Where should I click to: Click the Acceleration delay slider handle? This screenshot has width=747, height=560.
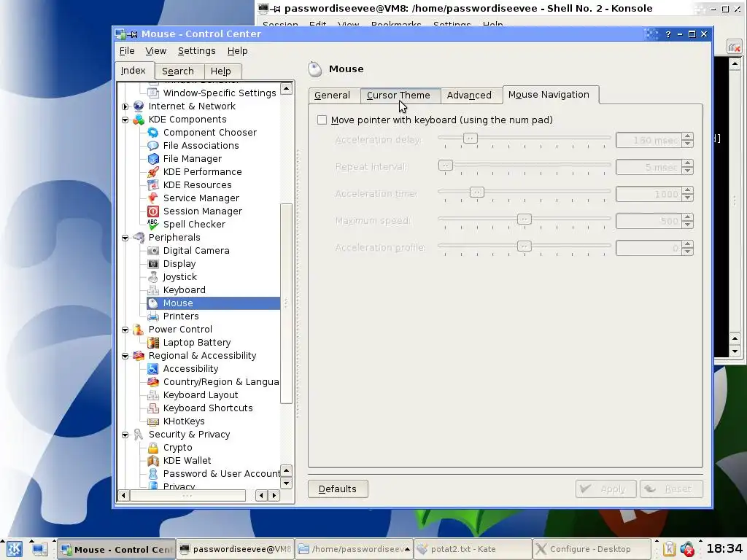click(471, 139)
